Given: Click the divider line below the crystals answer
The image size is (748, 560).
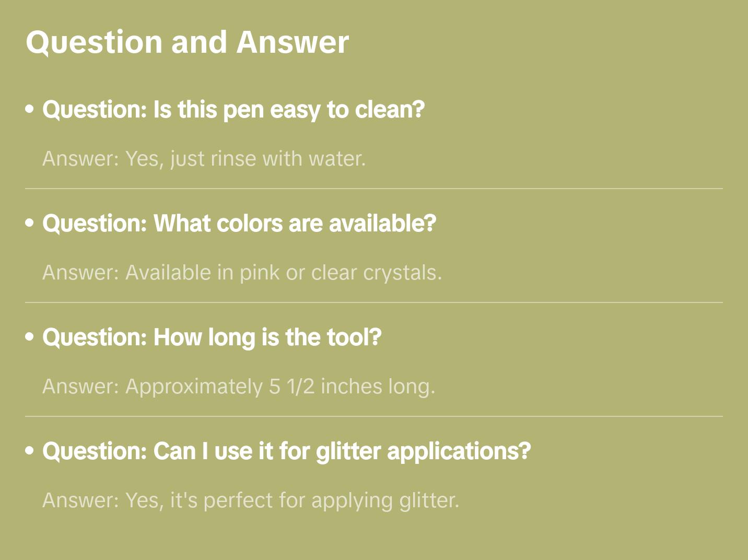Looking at the screenshot, I should tap(374, 302).
